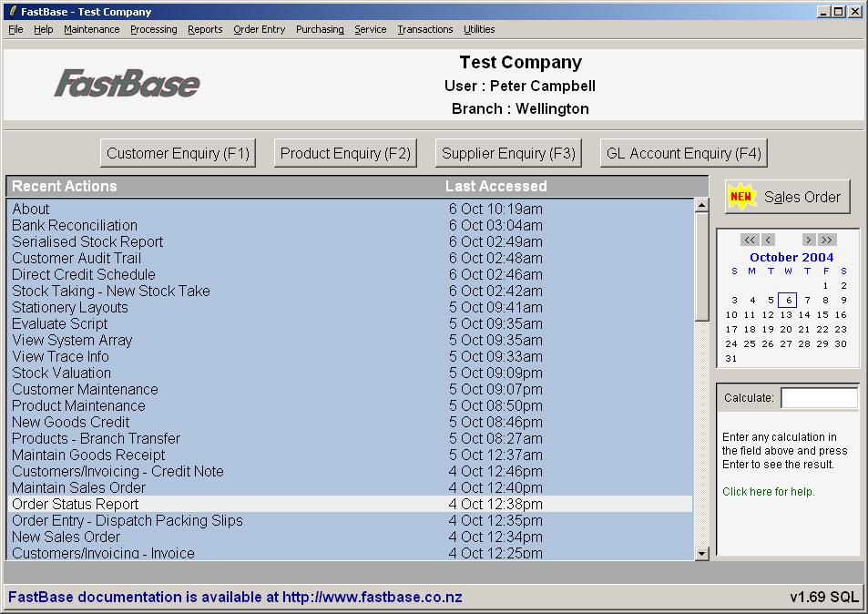
Task: Open Product Enquiry (F2)
Action: pyautogui.click(x=345, y=153)
